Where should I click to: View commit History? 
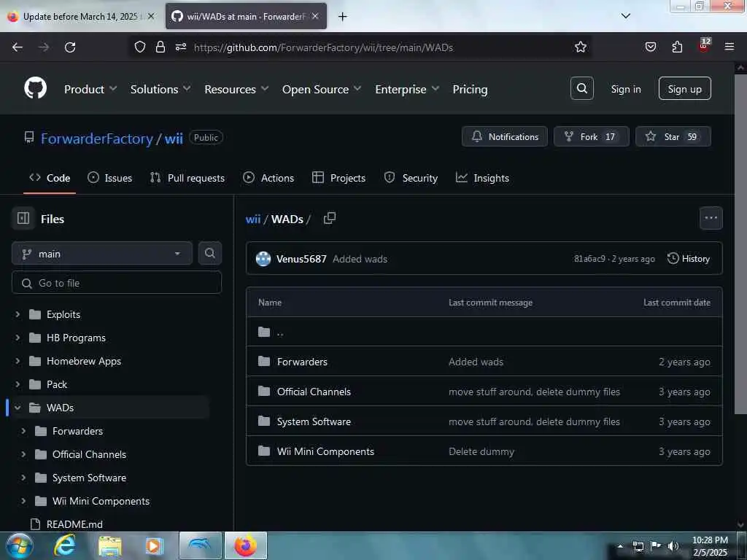tap(689, 259)
